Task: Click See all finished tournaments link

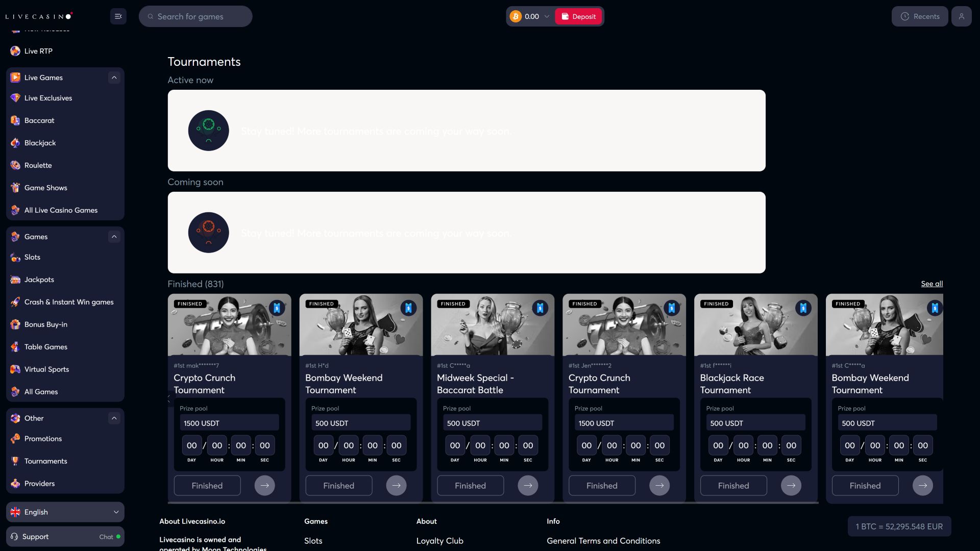Action: (932, 284)
